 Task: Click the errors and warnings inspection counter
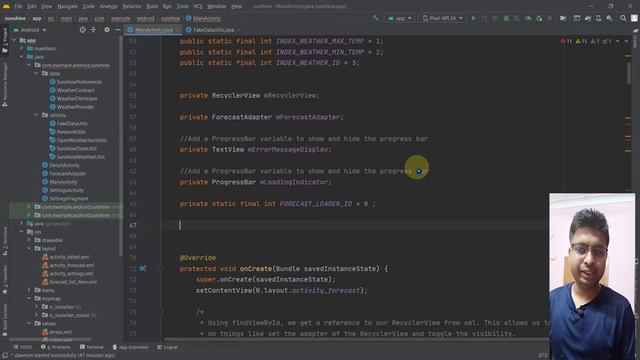[586, 41]
